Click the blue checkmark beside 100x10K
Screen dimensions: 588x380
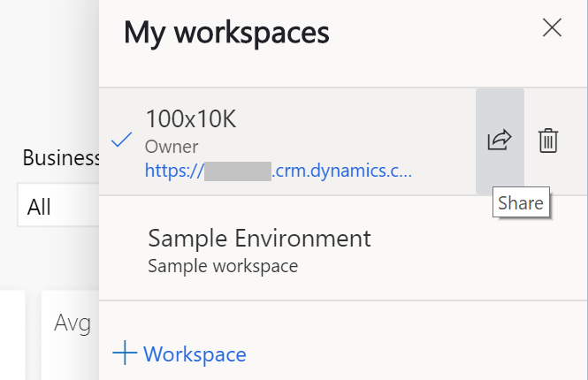(x=123, y=141)
